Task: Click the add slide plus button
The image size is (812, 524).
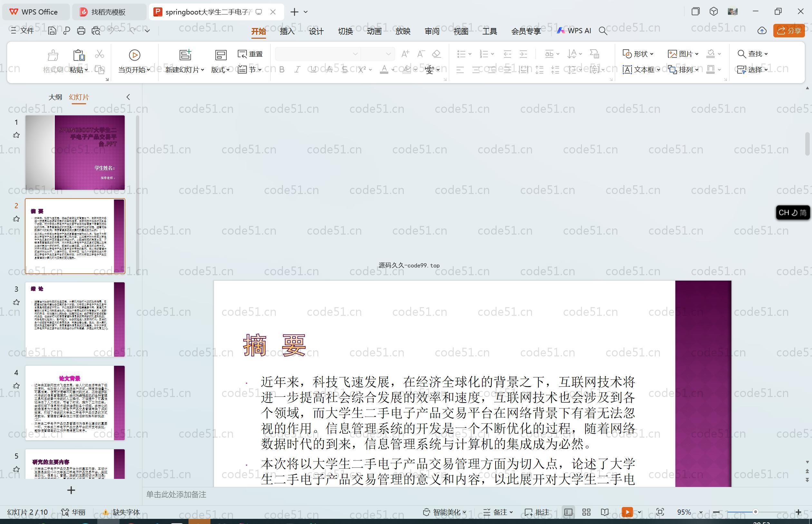Action: click(x=71, y=490)
